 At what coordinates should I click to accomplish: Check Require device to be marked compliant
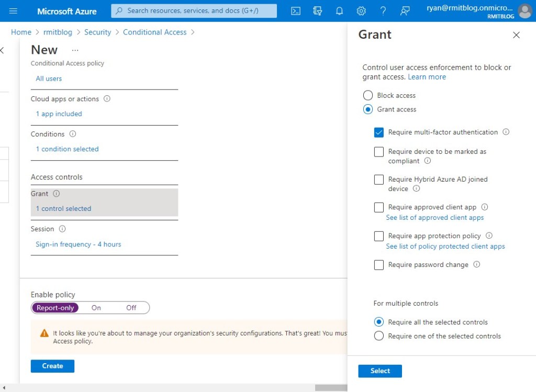coord(379,152)
